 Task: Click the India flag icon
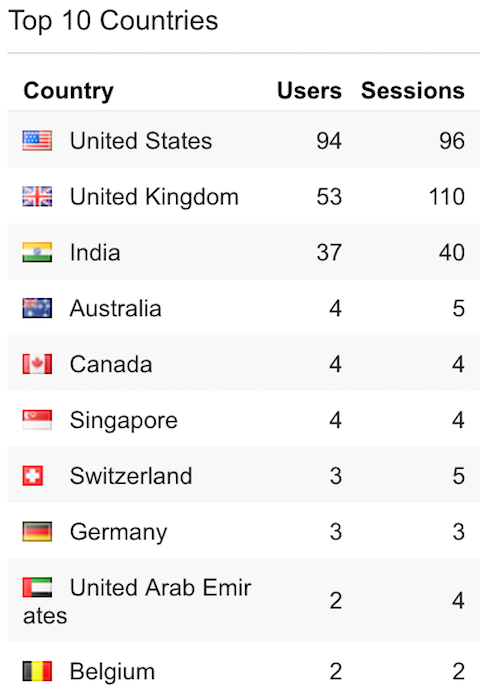pos(37,252)
